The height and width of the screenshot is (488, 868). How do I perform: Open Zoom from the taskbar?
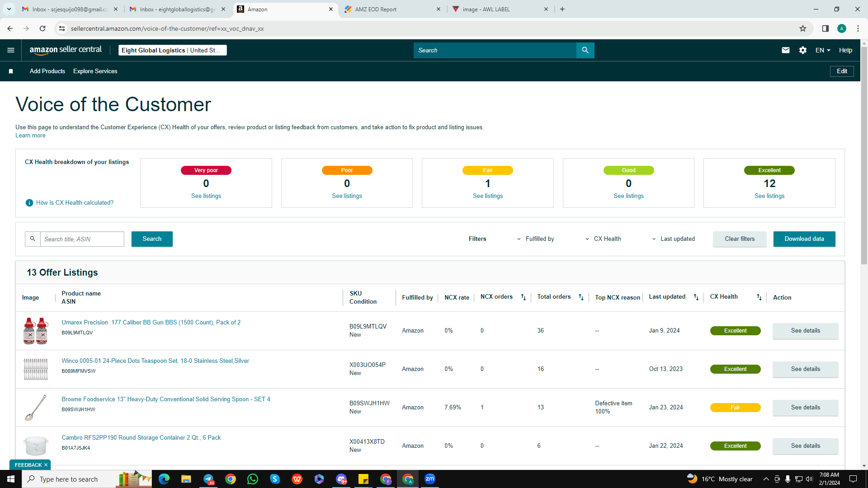(430, 479)
